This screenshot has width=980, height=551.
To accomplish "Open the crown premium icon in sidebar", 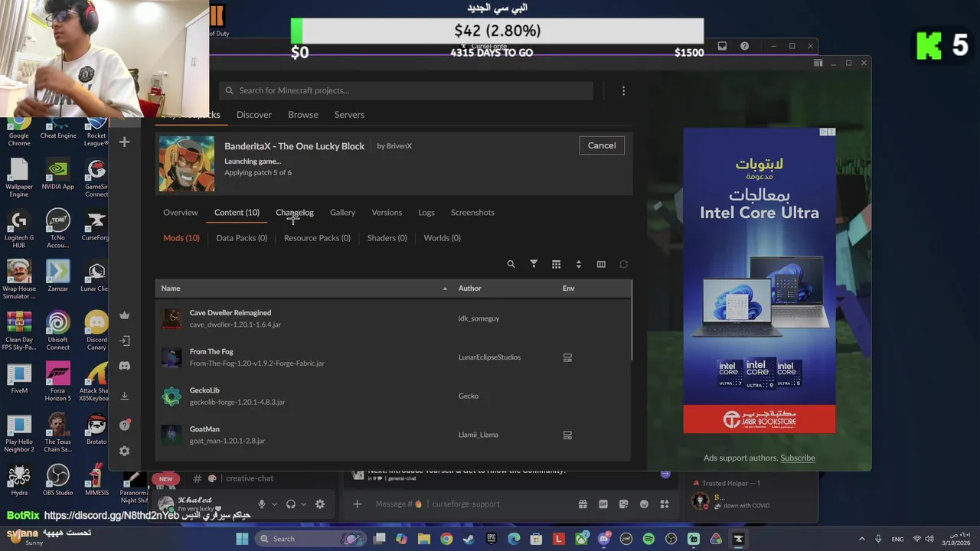I will 124,315.
